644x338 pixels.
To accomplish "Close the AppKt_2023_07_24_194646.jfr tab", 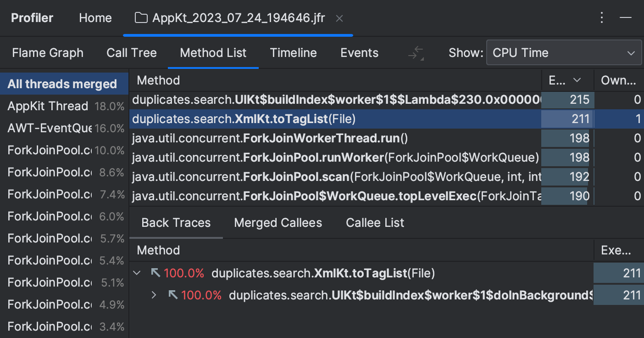I will [339, 18].
